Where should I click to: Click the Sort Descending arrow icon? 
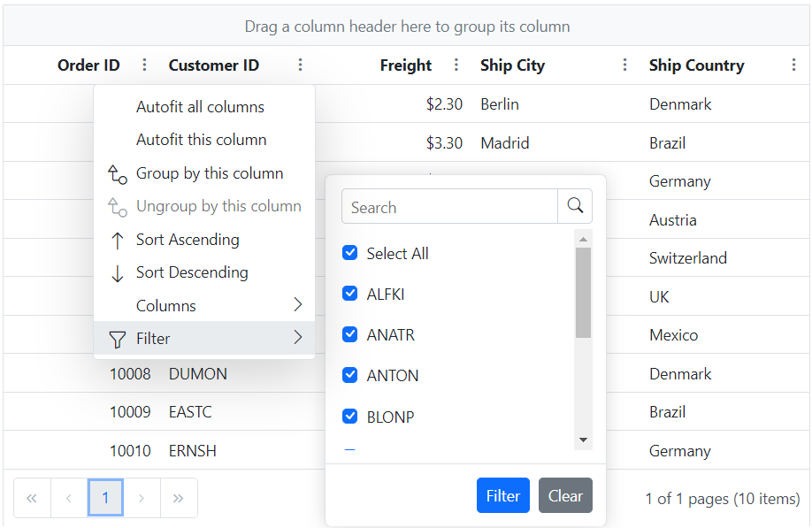click(x=118, y=273)
